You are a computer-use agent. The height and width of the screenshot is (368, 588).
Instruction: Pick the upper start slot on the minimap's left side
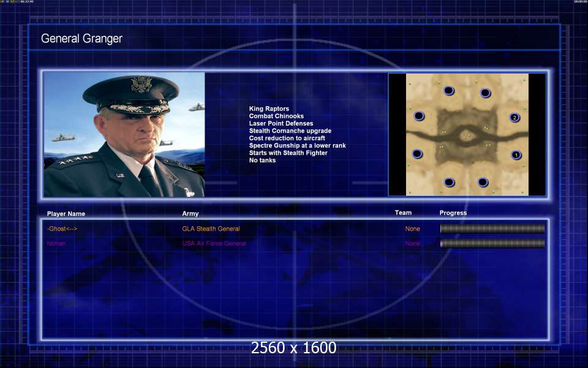pyautogui.click(x=419, y=116)
